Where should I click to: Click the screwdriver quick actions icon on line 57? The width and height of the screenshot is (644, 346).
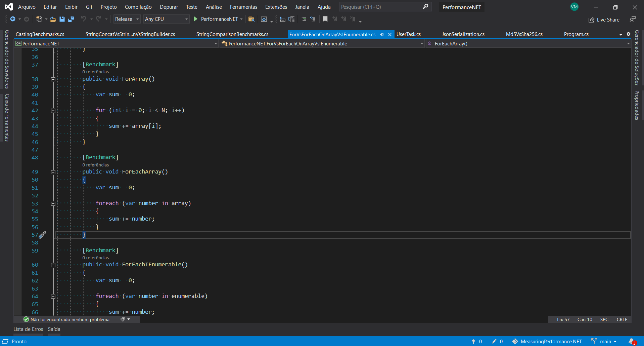point(42,235)
